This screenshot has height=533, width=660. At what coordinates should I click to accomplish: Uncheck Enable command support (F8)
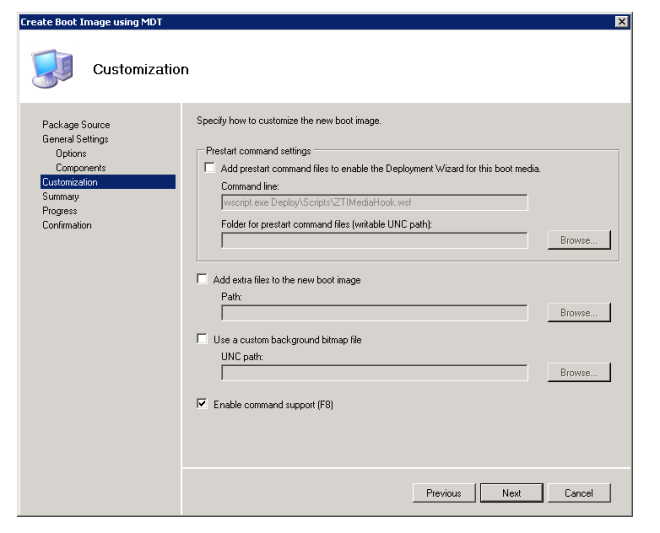pyautogui.click(x=204, y=404)
